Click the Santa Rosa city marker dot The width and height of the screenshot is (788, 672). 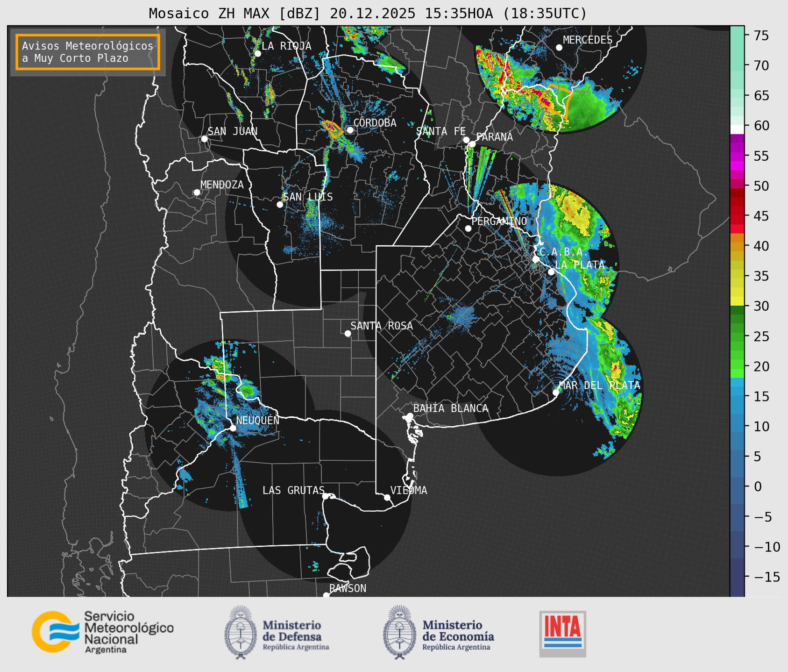[348, 334]
